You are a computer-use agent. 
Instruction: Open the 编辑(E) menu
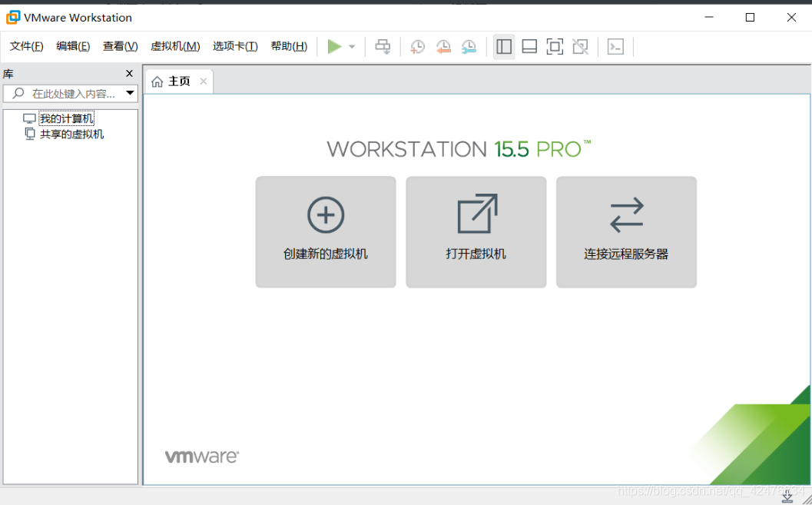[x=73, y=46]
